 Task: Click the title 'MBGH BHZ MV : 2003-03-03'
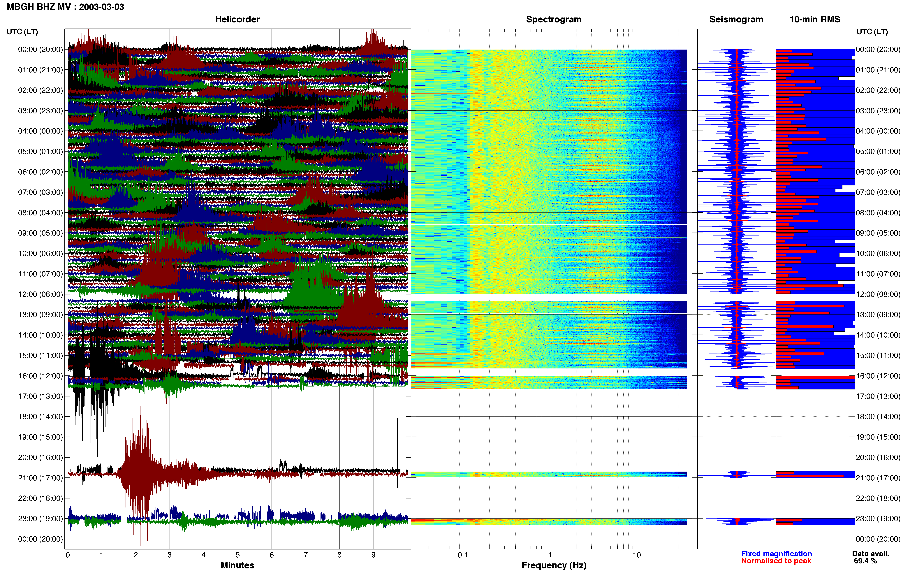65,7
